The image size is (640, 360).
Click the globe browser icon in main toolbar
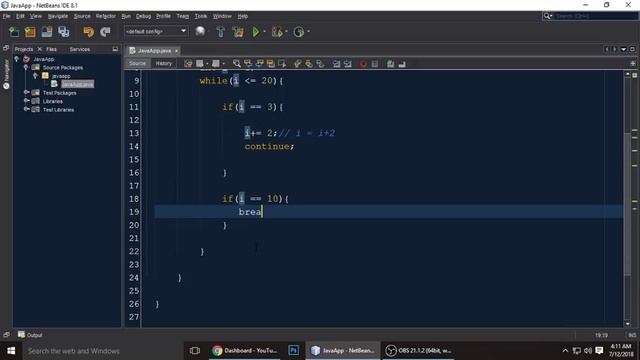coord(200,31)
